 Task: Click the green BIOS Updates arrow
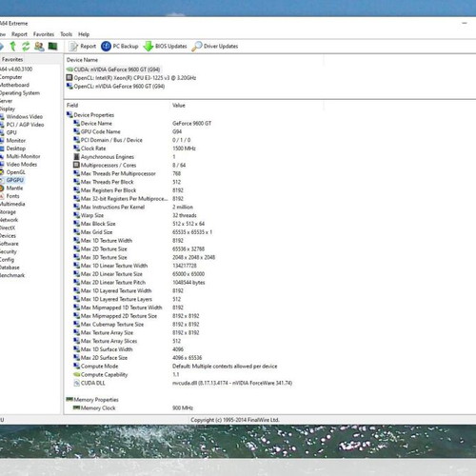point(149,47)
